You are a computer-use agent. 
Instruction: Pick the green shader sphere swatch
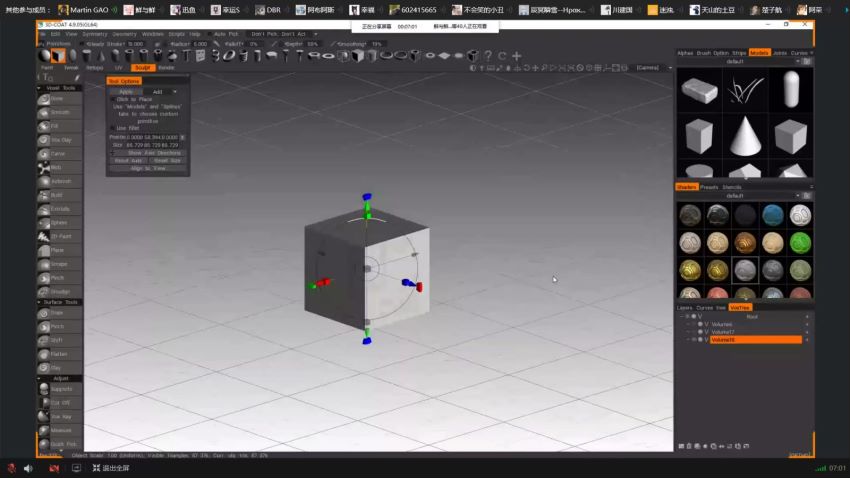[800, 243]
